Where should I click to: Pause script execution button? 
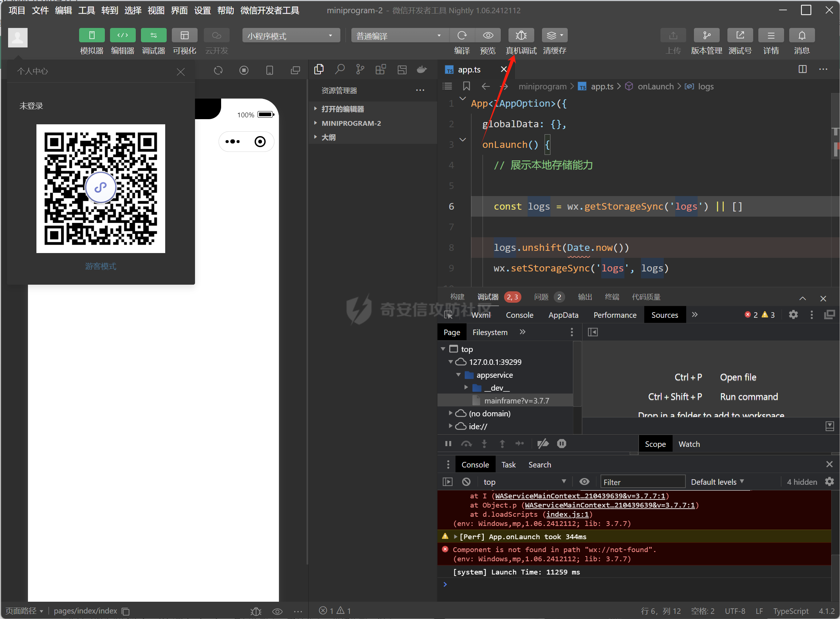pos(448,444)
